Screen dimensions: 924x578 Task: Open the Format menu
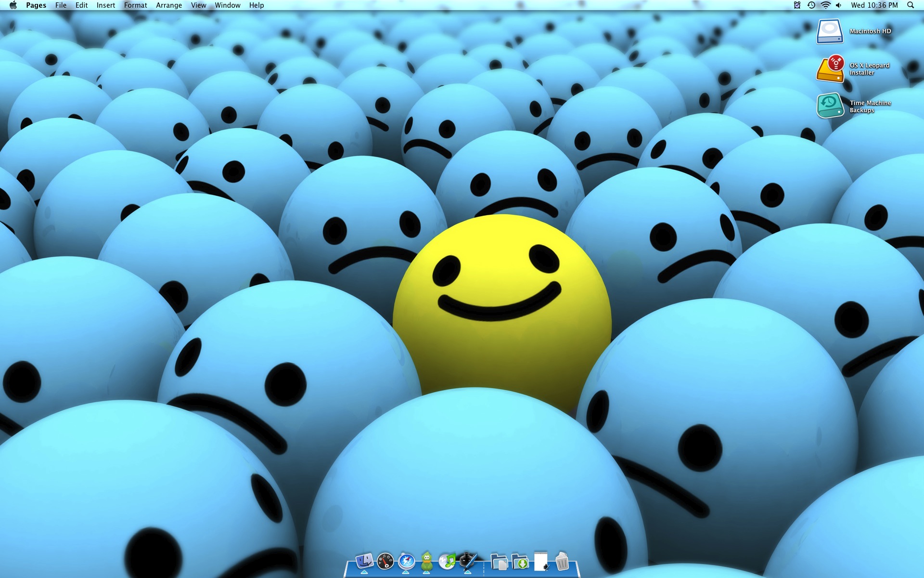[136, 5]
